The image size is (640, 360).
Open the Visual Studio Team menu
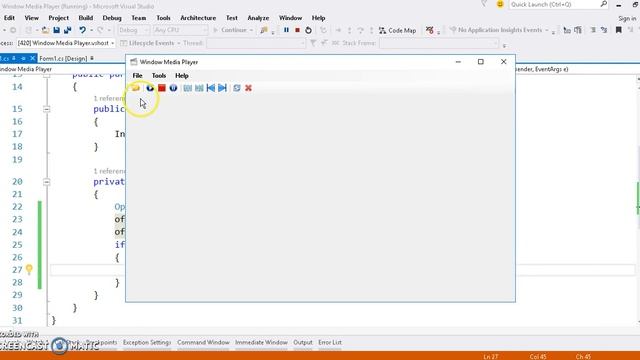138,18
